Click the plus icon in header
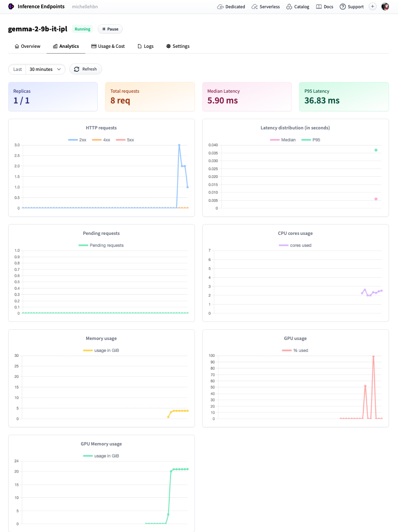The height and width of the screenshot is (532, 398). tap(372, 7)
